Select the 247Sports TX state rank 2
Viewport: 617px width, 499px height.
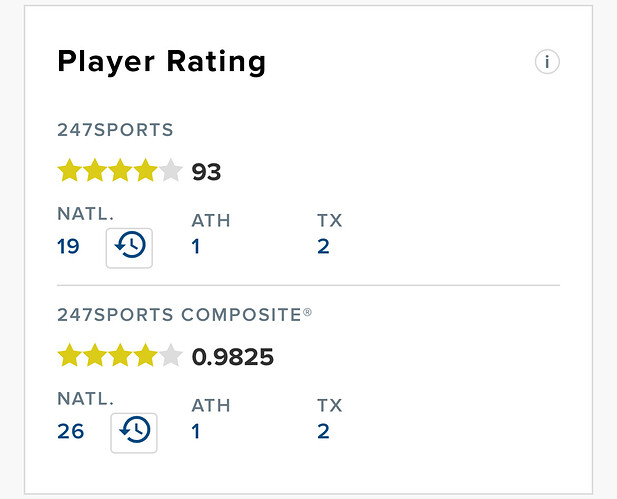click(x=323, y=245)
